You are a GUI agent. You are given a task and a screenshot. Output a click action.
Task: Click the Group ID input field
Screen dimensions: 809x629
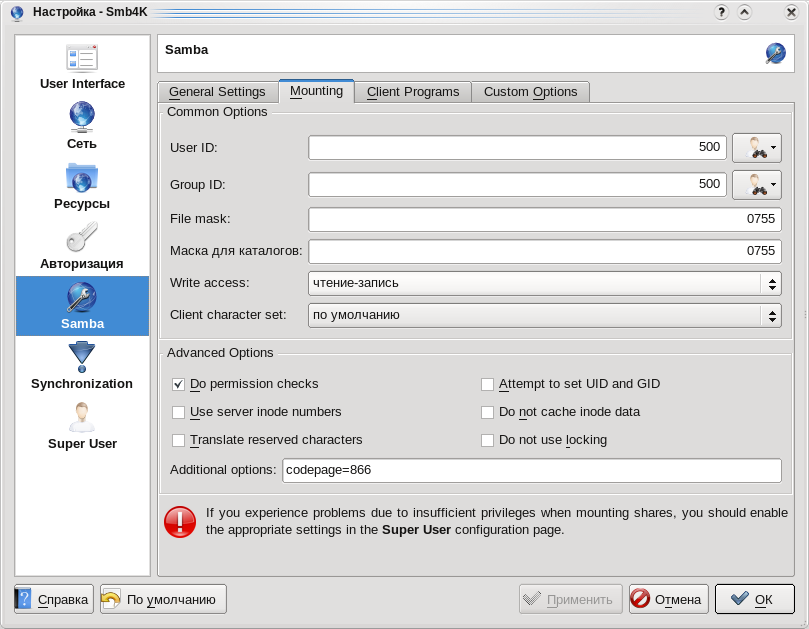[517, 185]
